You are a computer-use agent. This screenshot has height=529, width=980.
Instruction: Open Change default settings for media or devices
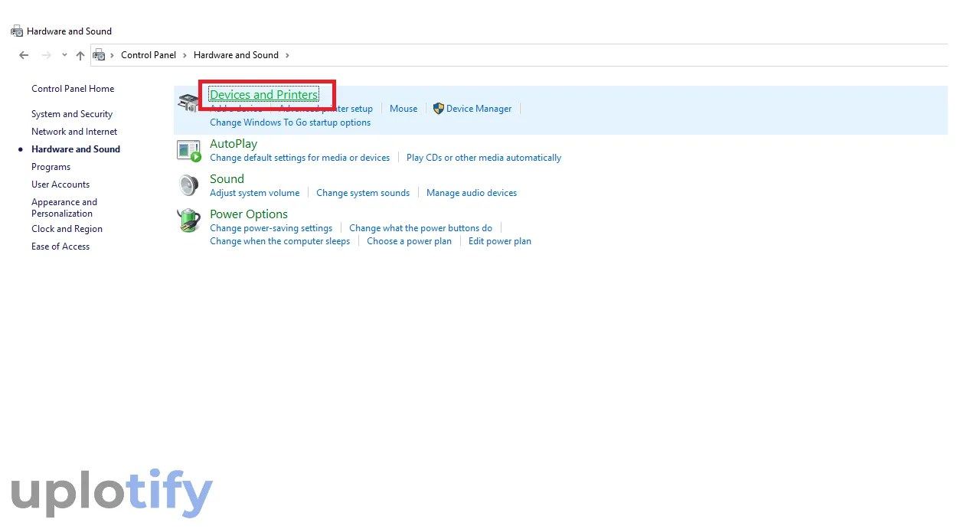[300, 158]
